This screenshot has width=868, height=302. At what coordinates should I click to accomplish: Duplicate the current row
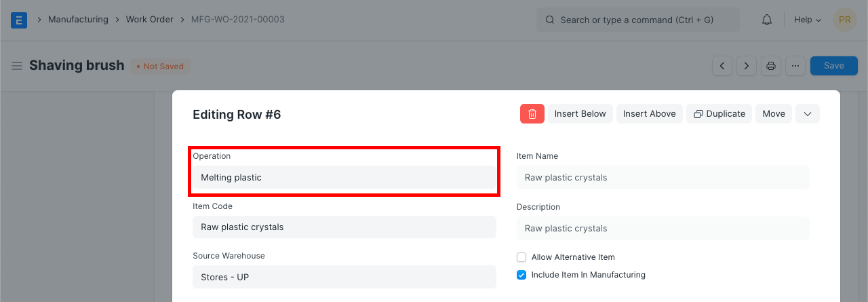tap(719, 114)
